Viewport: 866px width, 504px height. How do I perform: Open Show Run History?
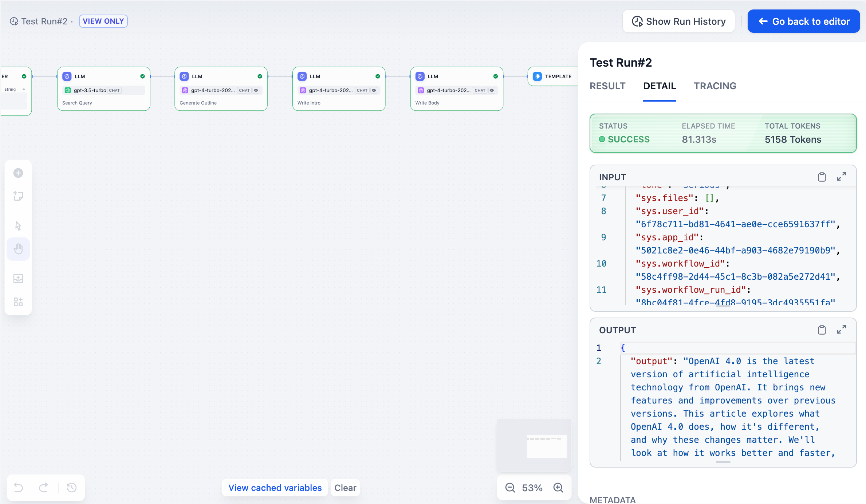(678, 21)
